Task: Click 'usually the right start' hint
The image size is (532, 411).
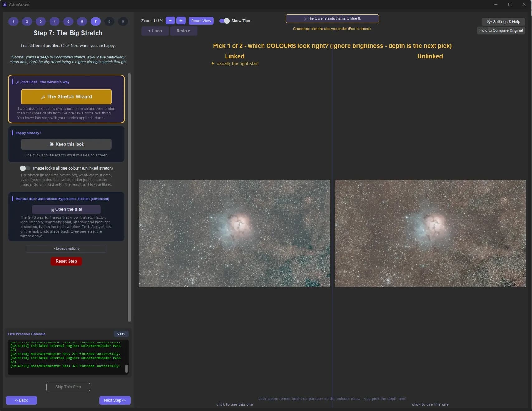Action: [238, 63]
